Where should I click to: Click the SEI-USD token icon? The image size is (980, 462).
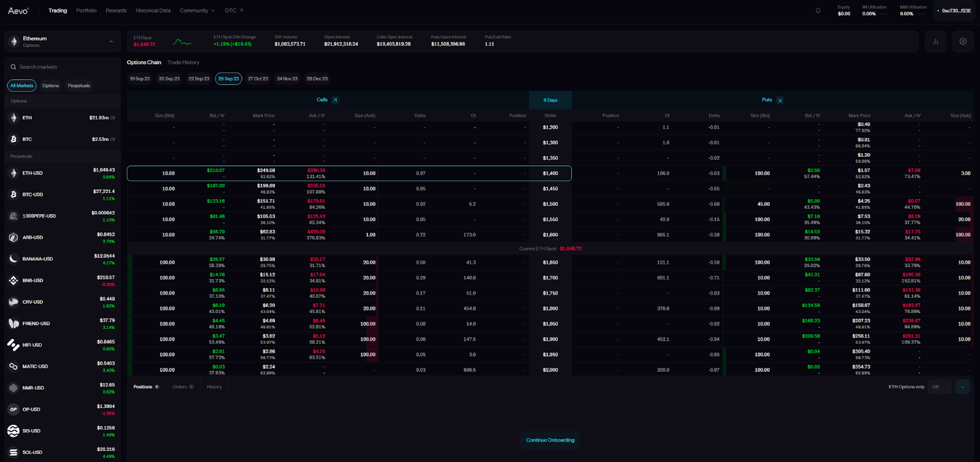13,431
